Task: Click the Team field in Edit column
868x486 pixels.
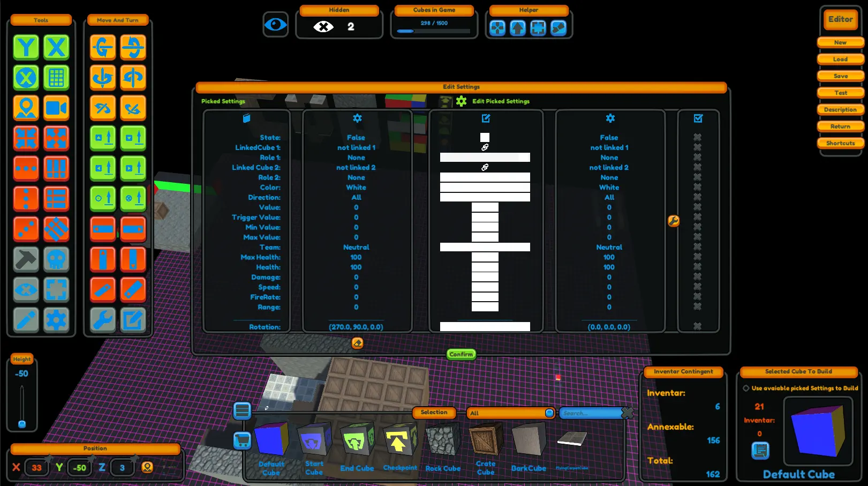Action: [x=485, y=247]
